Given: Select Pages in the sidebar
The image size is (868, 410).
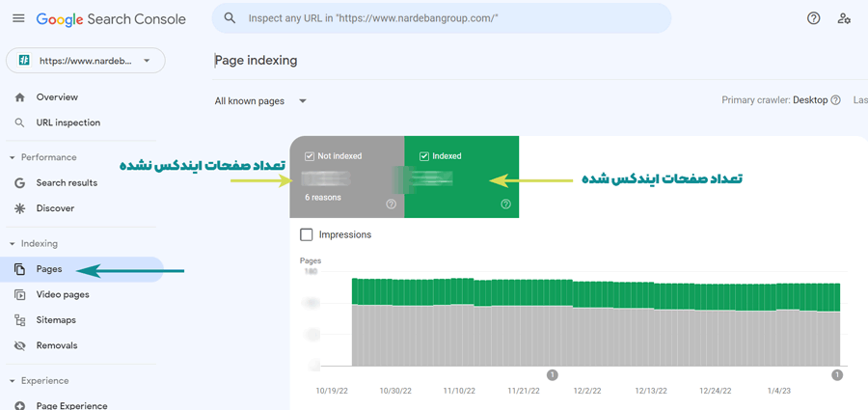Looking at the screenshot, I should tap(84, 270).
